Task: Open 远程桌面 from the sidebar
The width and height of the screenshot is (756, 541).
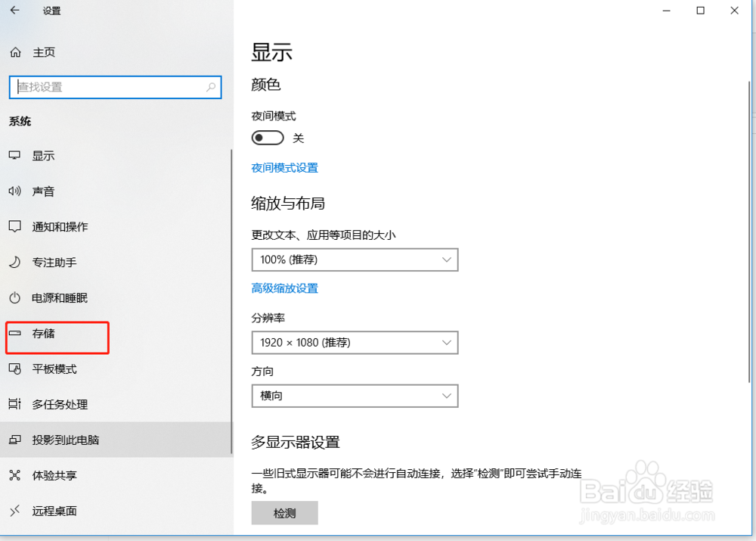Action: tap(14, 511)
